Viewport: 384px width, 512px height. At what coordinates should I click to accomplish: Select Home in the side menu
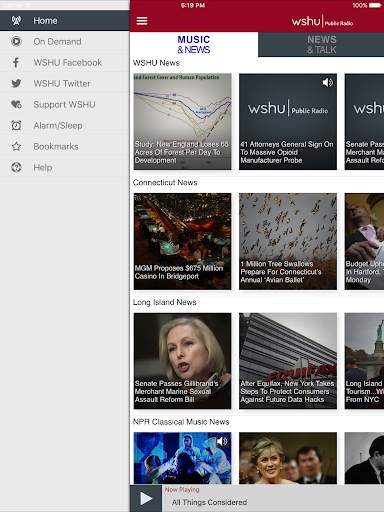click(x=65, y=21)
